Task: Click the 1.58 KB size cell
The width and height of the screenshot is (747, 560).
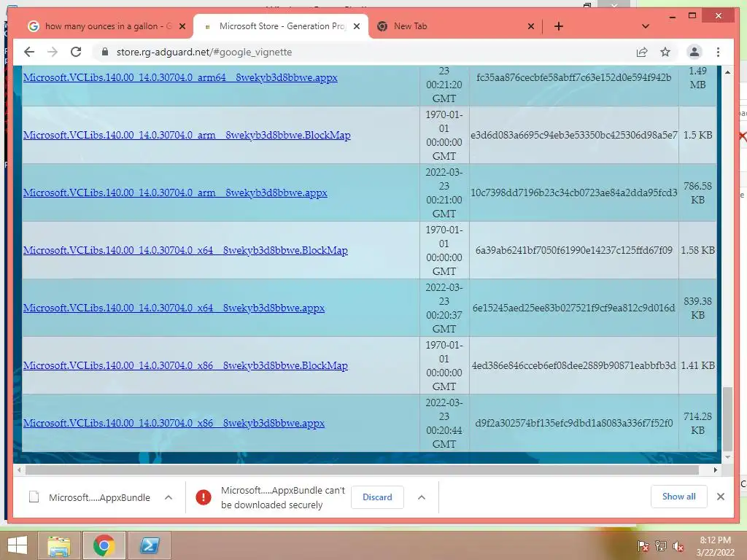Action: 697,251
